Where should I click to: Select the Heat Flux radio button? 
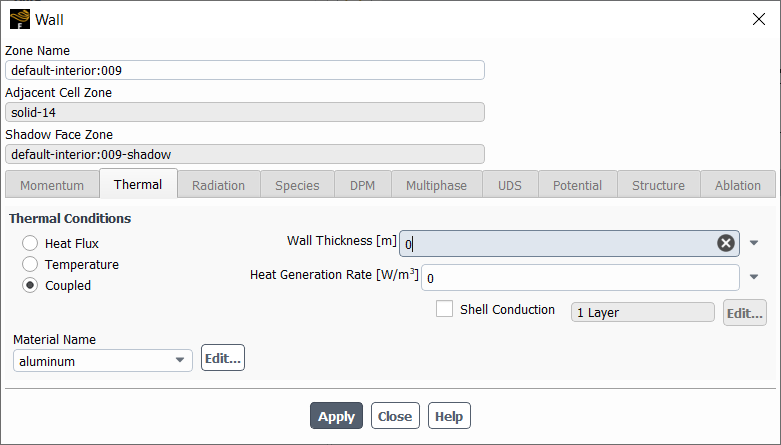[30, 243]
